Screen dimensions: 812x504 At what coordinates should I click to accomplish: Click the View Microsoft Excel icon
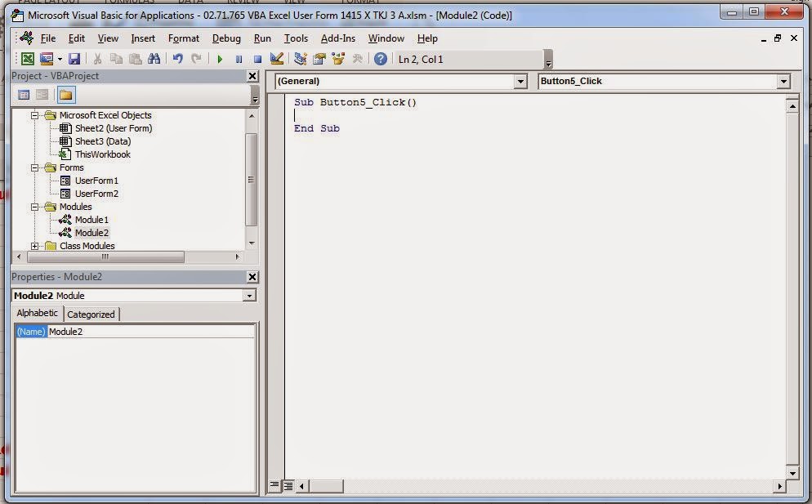point(26,57)
